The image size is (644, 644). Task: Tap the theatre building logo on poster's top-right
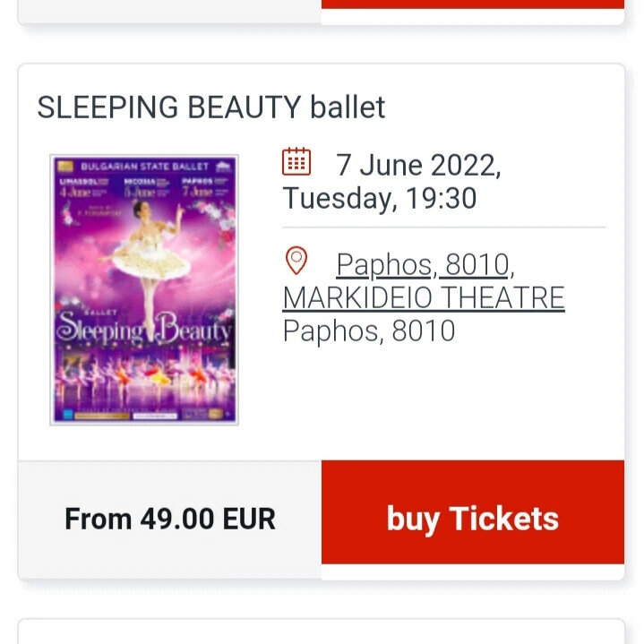[x=224, y=167]
